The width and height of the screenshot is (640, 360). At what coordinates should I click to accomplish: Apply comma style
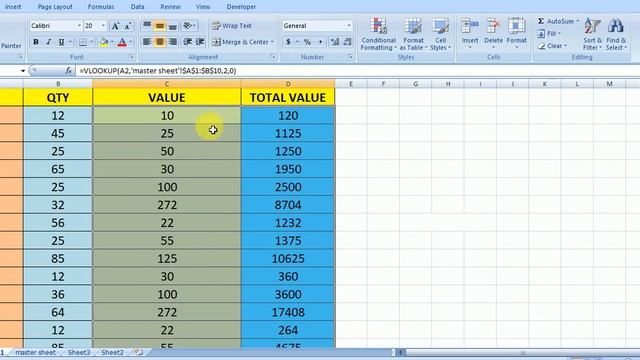(x=320, y=42)
